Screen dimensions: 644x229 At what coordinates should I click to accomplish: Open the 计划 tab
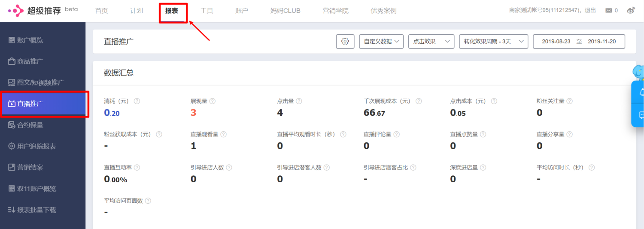click(x=137, y=11)
